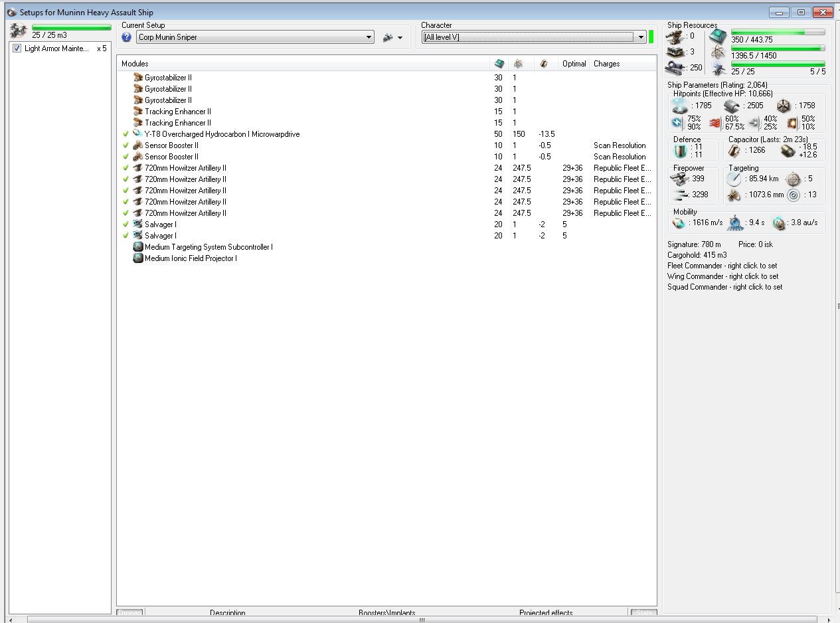Open the Character selection dropdown
840x623 pixels.
point(641,37)
